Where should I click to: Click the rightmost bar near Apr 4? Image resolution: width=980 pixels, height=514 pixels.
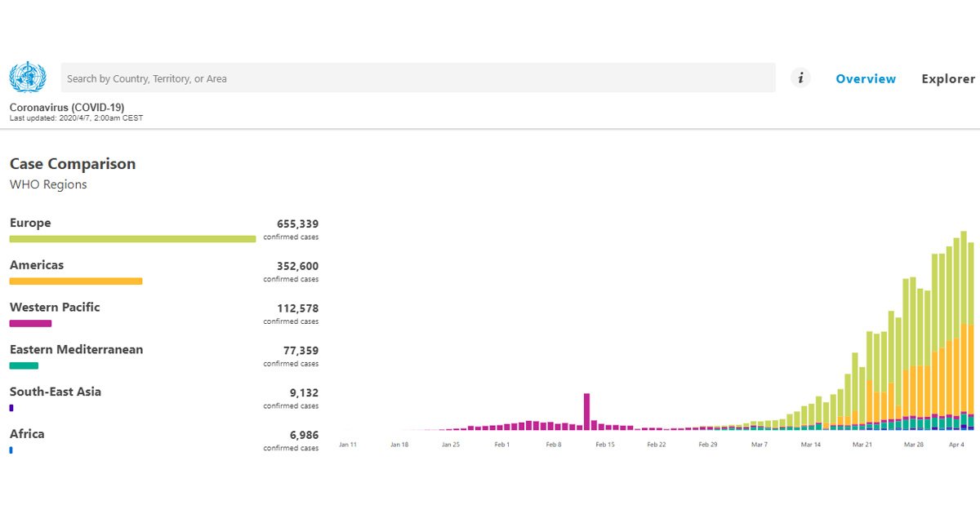point(970,335)
